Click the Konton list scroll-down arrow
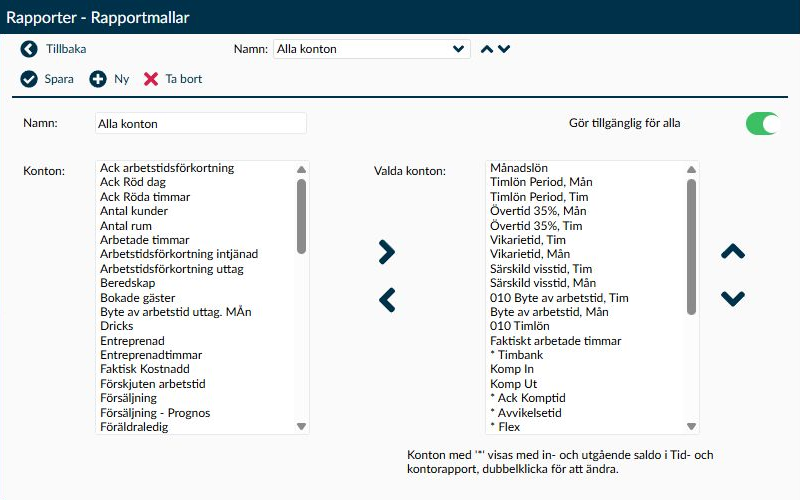Screen dimensions: 800x500 click(302, 426)
